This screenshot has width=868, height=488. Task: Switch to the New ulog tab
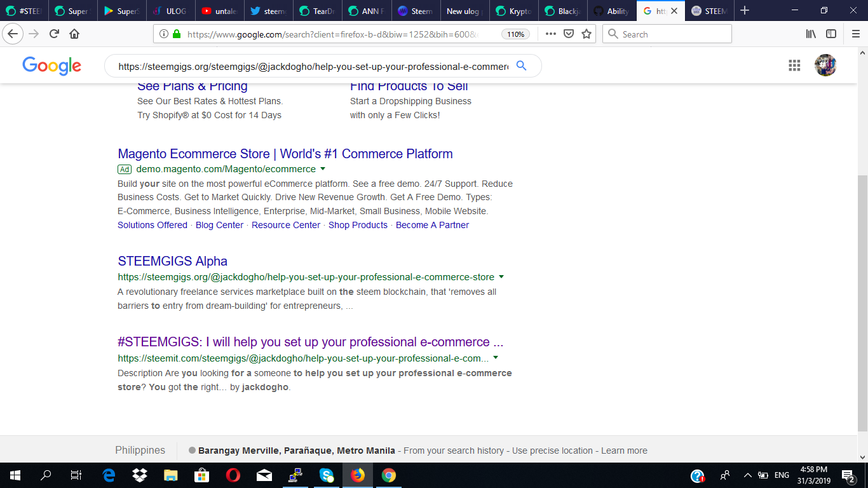(x=465, y=11)
